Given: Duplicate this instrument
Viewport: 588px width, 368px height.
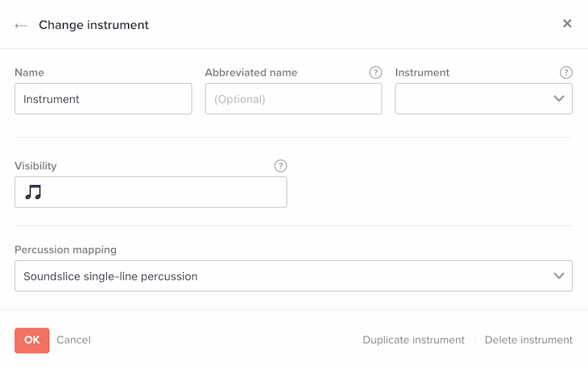Looking at the screenshot, I should point(413,340).
